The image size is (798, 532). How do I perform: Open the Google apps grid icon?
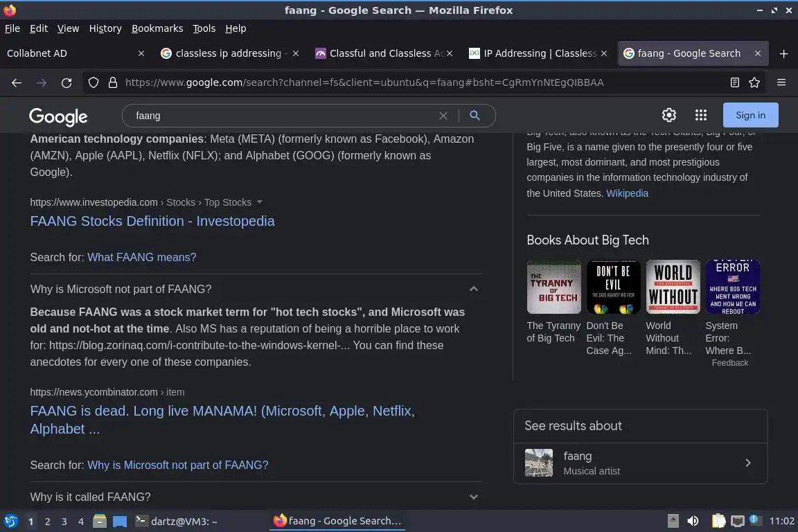701,115
